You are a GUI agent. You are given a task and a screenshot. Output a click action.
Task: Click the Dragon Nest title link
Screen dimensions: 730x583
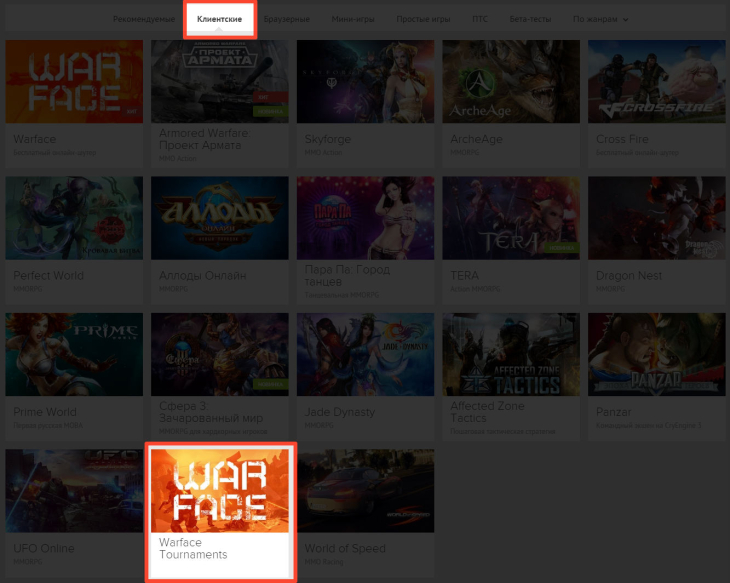click(629, 276)
